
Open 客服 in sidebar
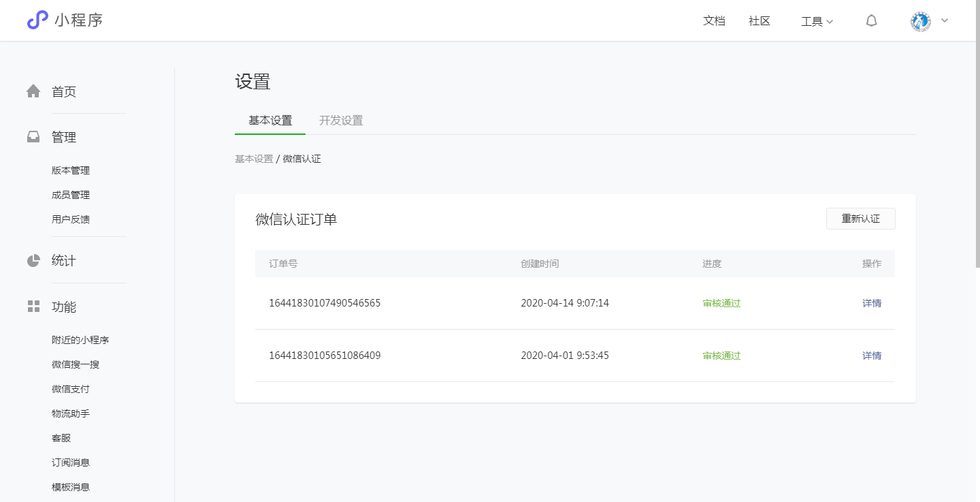click(x=61, y=438)
